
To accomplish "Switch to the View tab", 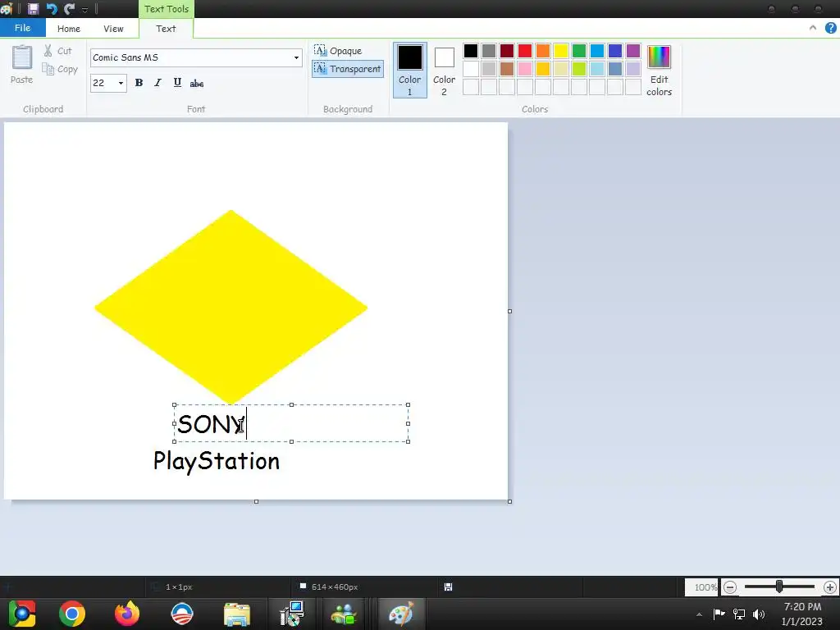I will click(113, 29).
